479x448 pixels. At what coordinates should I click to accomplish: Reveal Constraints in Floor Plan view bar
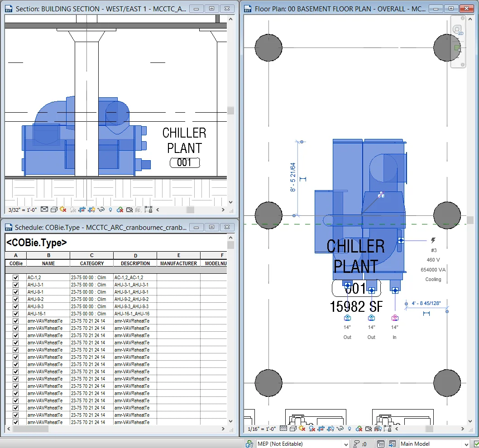click(x=388, y=428)
